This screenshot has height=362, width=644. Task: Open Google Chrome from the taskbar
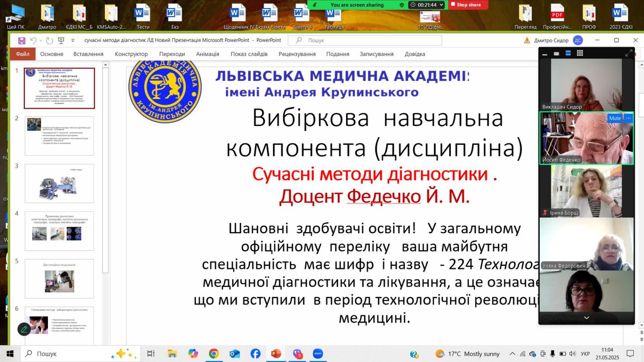(x=214, y=354)
